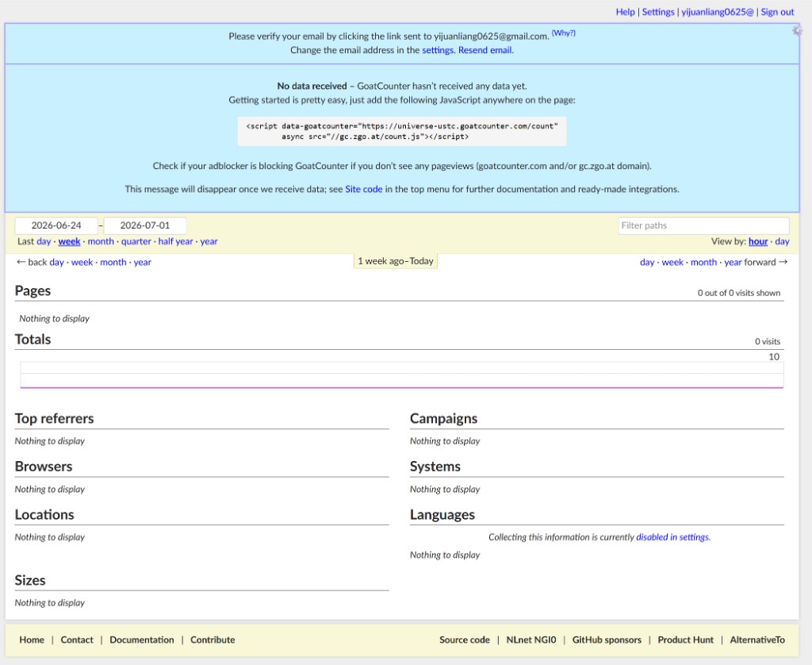Select Last day period

44,241
